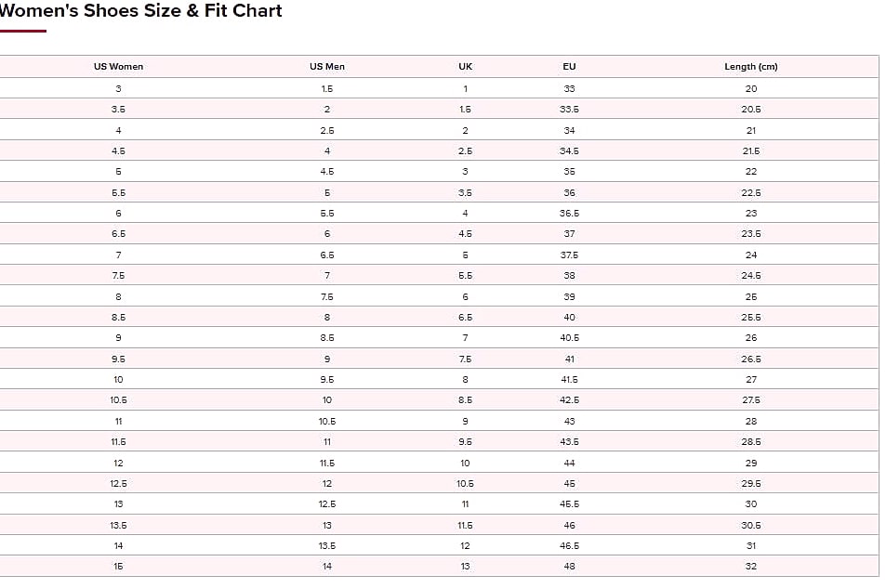
Task: Click the US Women size 10 cell
Action: 118,380
